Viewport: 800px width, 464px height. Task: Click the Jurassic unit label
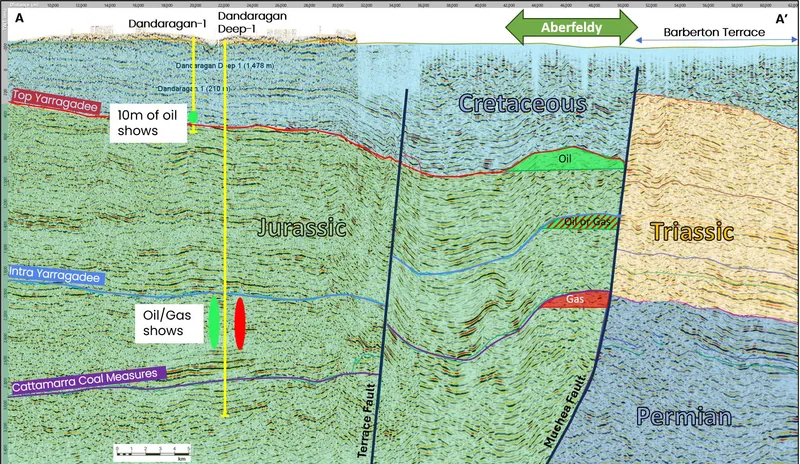click(x=302, y=227)
